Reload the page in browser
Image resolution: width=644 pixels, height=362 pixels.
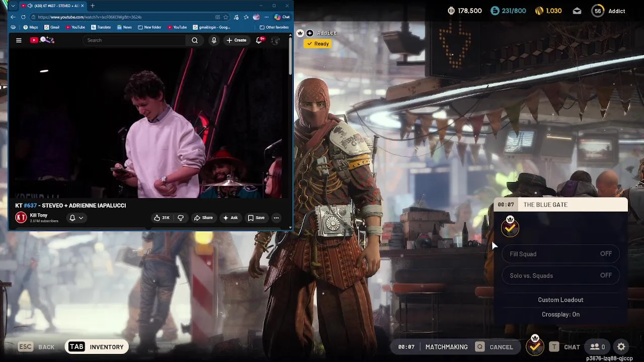pos(23,17)
